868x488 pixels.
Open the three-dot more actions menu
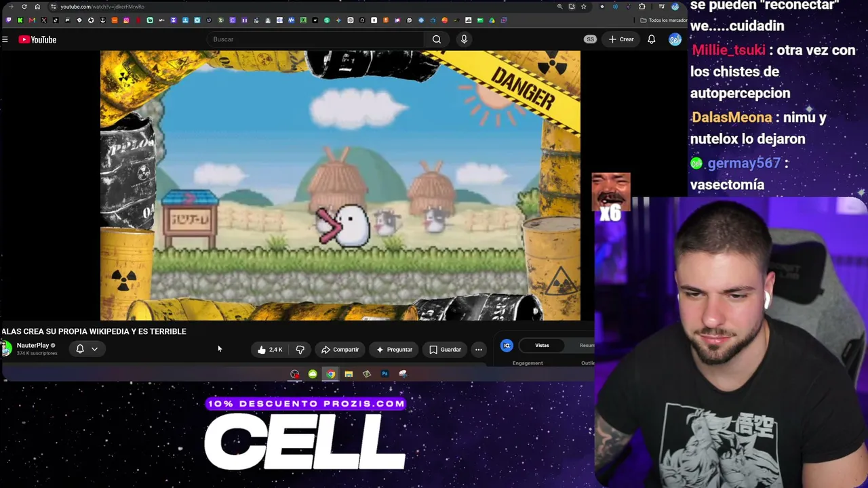tap(479, 350)
